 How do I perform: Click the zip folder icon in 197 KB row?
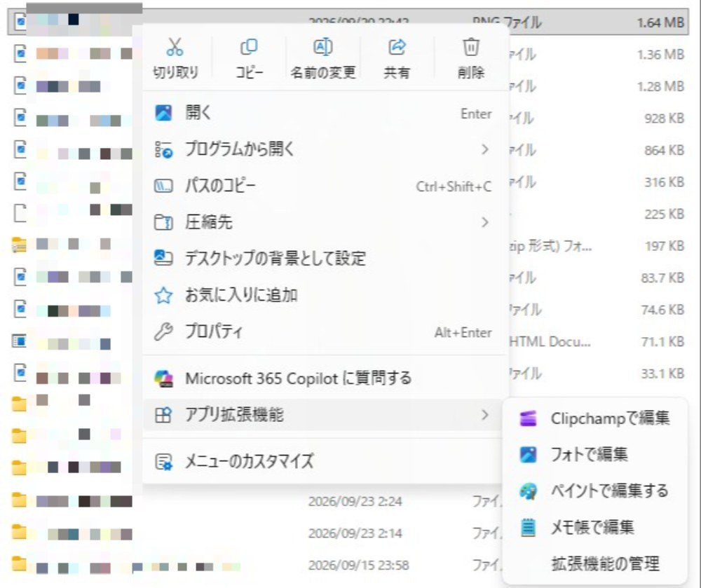19,245
